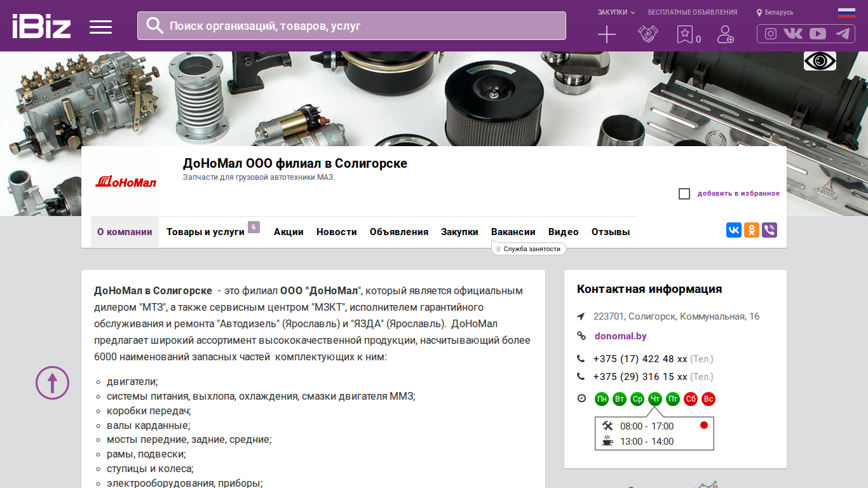
Task: Open the Закупки tab
Action: (x=459, y=232)
